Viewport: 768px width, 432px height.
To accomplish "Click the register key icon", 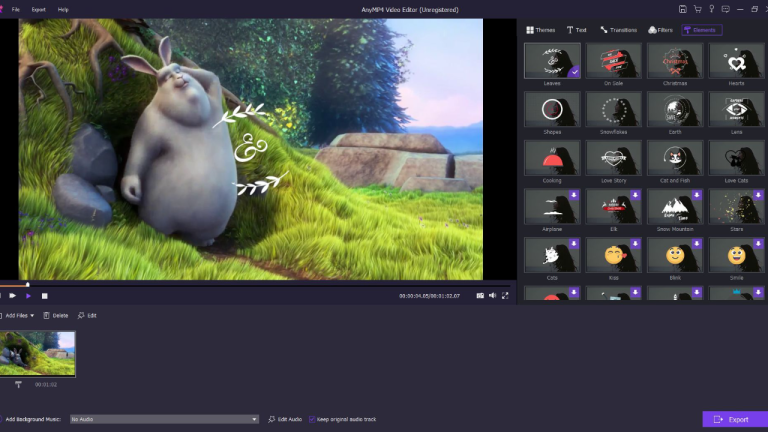I will [x=712, y=9].
